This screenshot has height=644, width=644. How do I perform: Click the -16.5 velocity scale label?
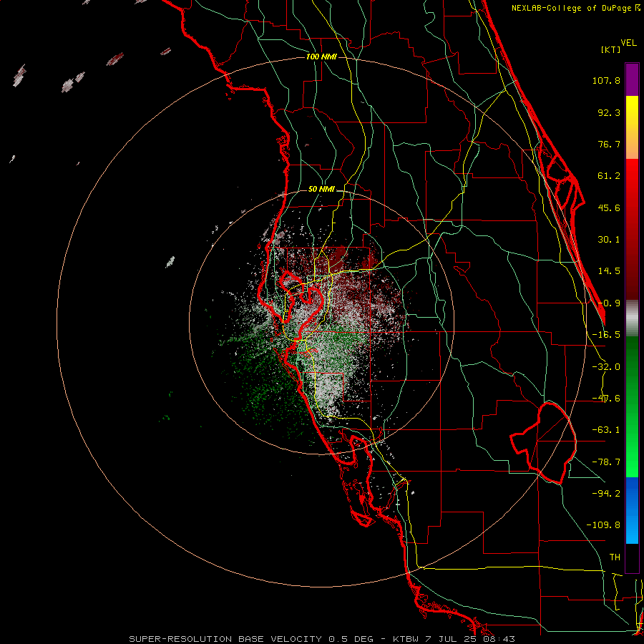point(606,335)
